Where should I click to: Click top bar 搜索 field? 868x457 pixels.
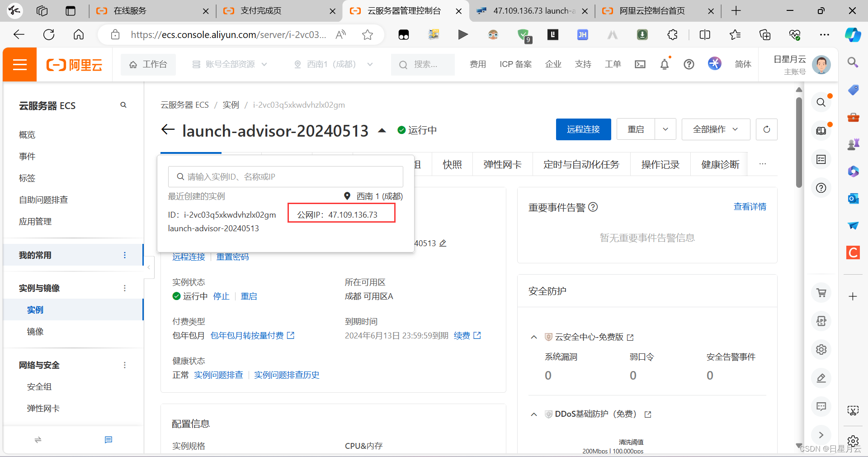point(423,64)
